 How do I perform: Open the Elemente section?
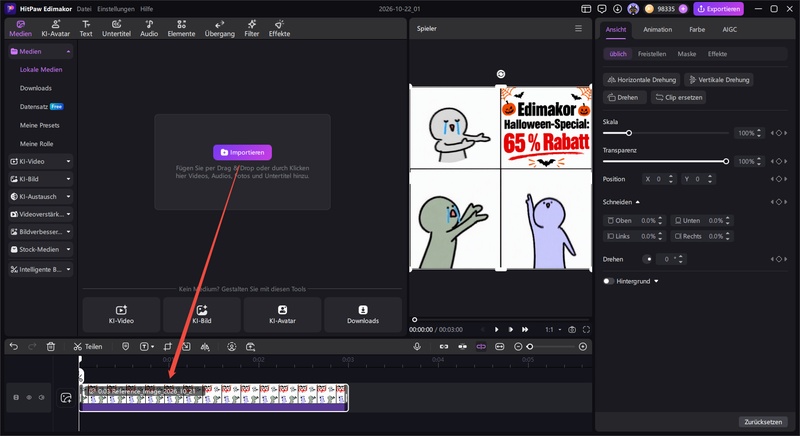click(x=181, y=29)
